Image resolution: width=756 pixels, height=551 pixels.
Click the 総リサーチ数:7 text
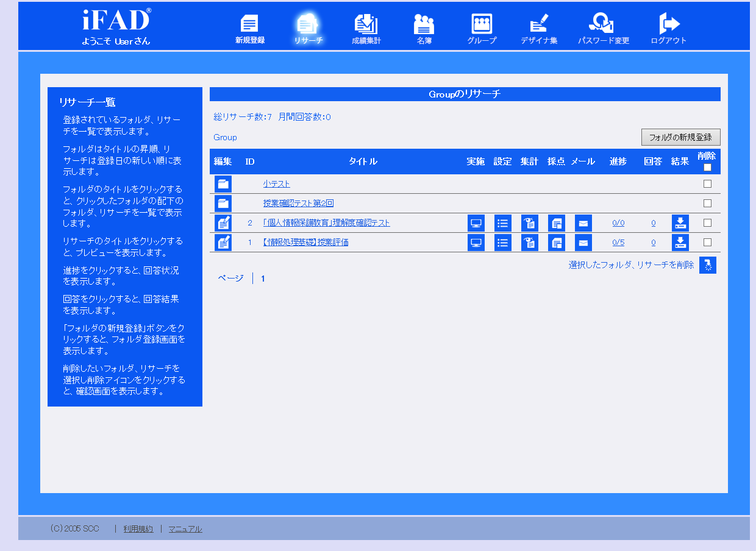(x=243, y=117)
